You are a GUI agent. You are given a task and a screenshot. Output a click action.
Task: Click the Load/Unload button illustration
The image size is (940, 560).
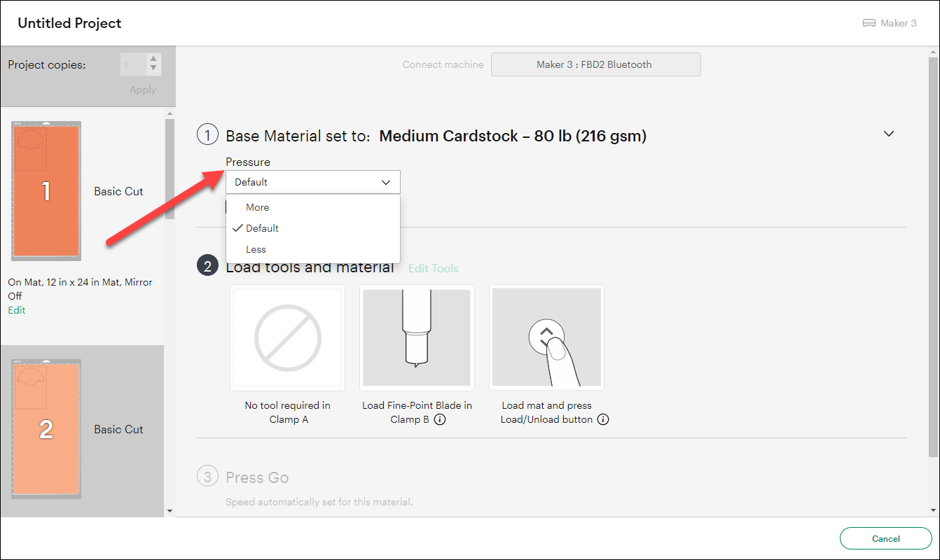(x=546, y=337)
